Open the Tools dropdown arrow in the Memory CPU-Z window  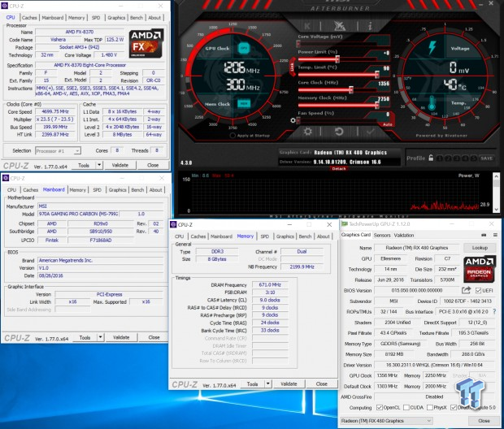[267, 383]
